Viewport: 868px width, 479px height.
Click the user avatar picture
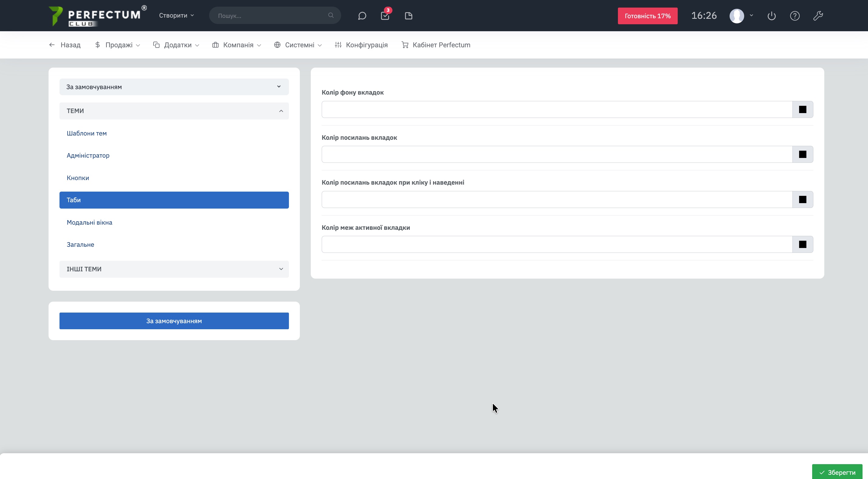[x=737, y=16]
